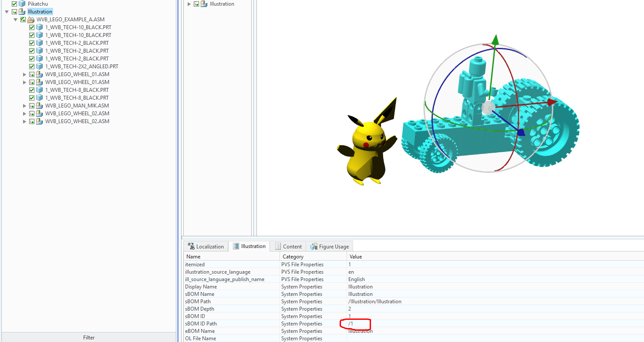
Task: Uncheck the WVB_LEGO_EXAMPLE_A.ASM checkbox
Action: [x=23, y=20]
